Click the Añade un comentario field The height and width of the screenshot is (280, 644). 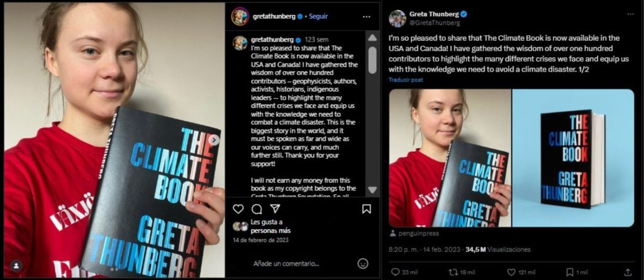click(x=286, y=263)
